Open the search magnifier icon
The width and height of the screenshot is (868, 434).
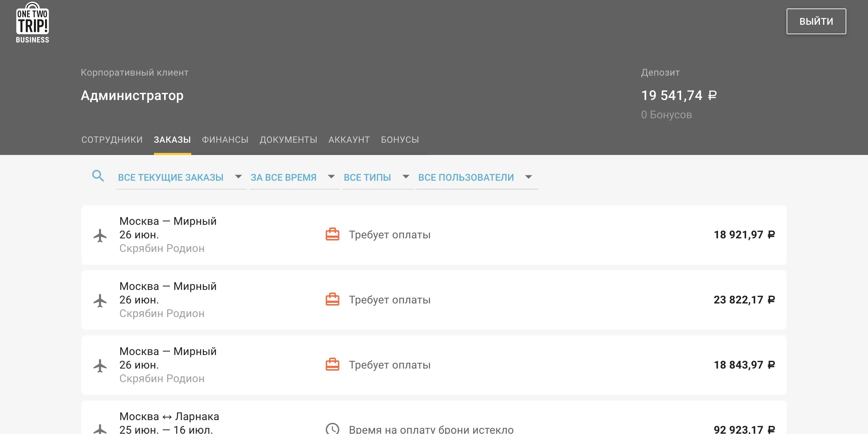pos(98,176)
